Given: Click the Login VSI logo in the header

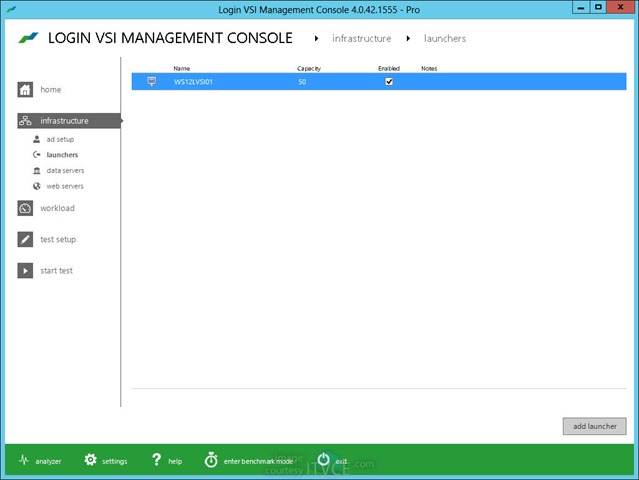Looking at the screenshot, I should tap(28, 38).
